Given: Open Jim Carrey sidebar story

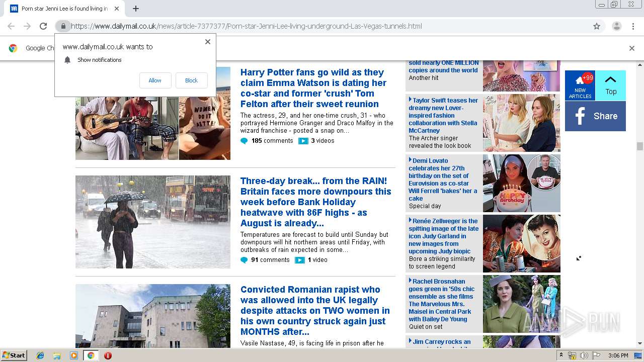Looking at the screenshot, I should (x=441, y=343).
